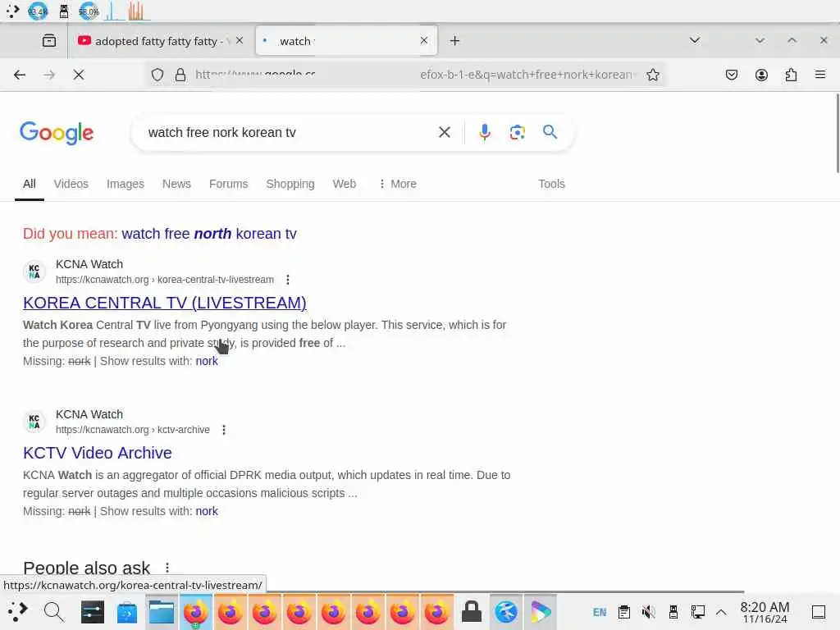The width and height of the screenshot is (840, 630).
Task: Open the Extensions puzzle icon
Action: point(791,75)
